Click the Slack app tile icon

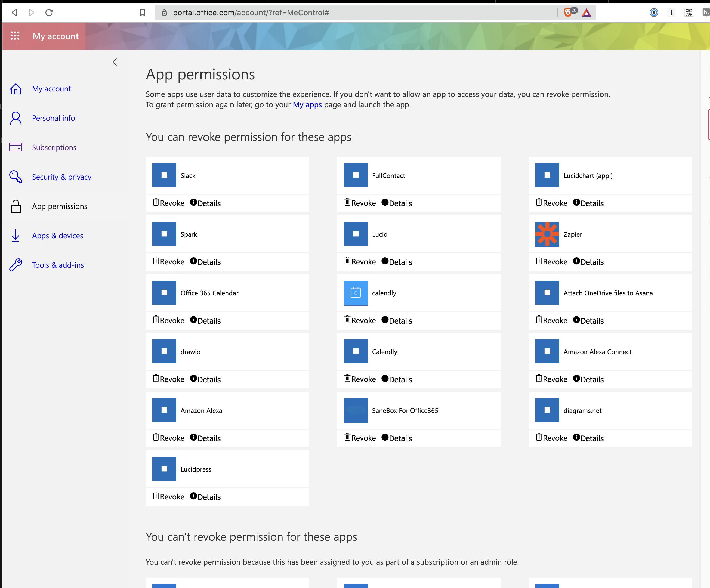coord(164,175)
